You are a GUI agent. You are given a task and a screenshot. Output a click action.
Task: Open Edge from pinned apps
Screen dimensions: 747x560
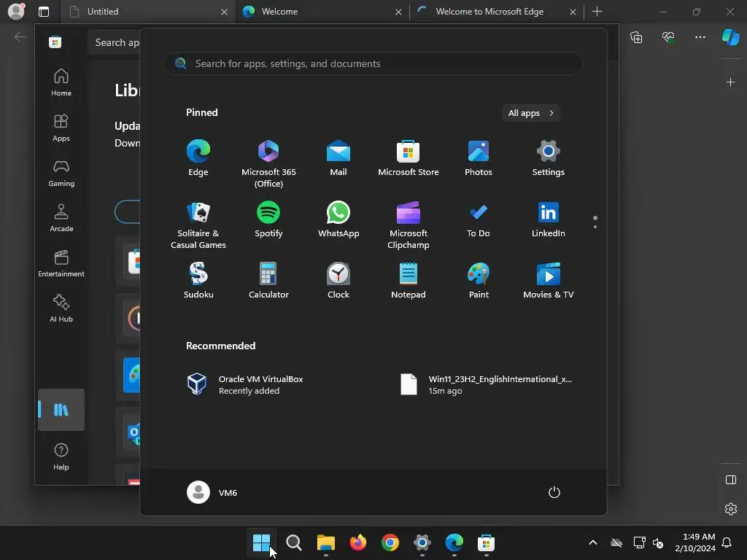pos(198,158)
